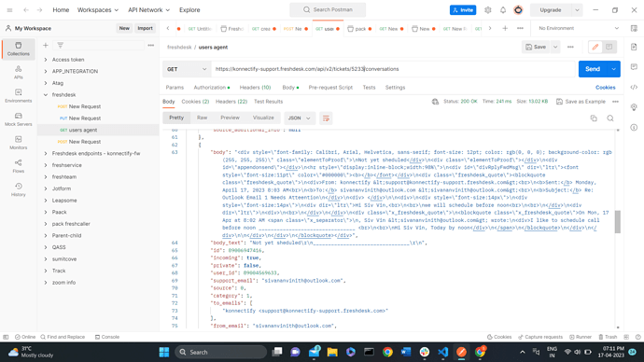Click Save as Example
The width and height of the screenshot is (644, 362).
click(581, 102)
